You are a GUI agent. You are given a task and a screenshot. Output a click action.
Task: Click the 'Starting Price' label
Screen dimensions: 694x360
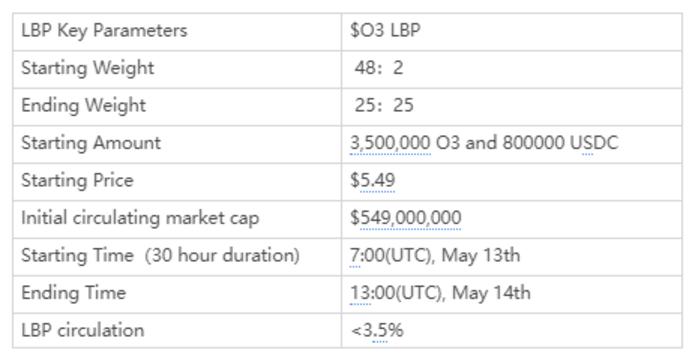[77, 180]
